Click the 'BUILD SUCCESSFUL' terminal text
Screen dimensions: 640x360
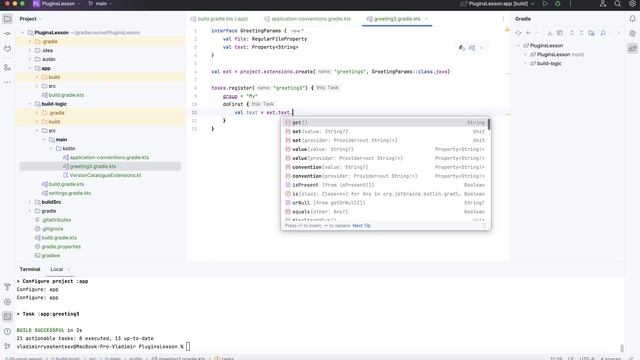pos(40,330)
